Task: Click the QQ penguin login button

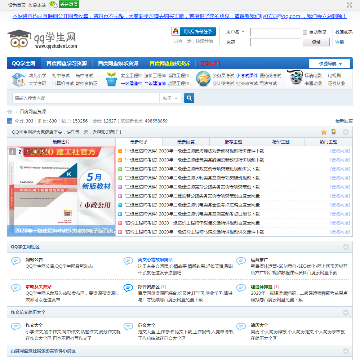Action: pos(193,32)
